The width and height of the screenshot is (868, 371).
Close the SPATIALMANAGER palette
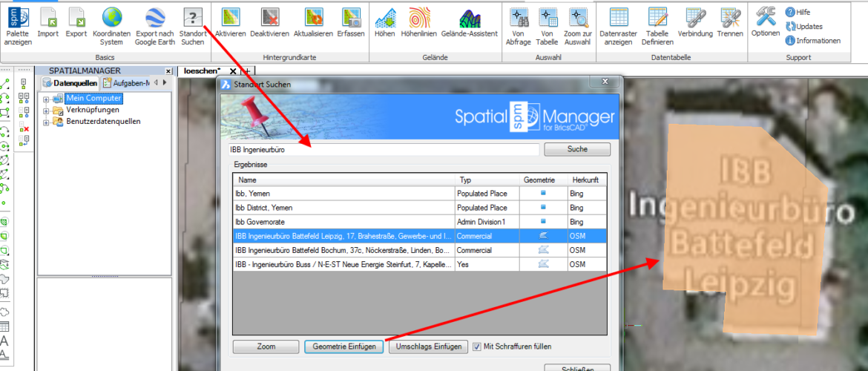click(x=168, y=71)
